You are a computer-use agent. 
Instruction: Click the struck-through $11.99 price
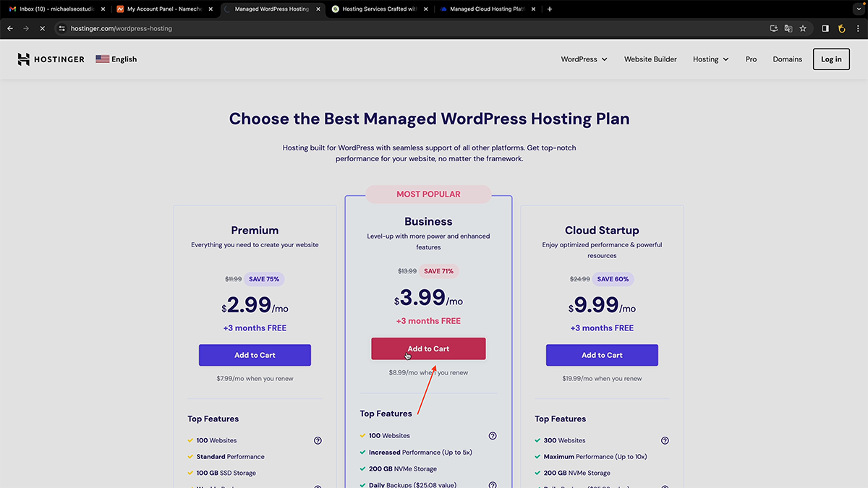click(x=234, y=279)
